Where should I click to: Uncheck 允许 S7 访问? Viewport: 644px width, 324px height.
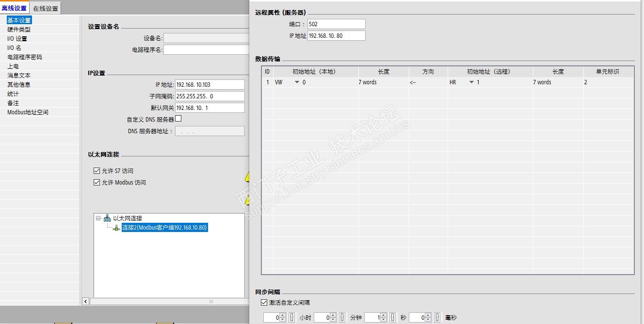[x=96, y=171]
